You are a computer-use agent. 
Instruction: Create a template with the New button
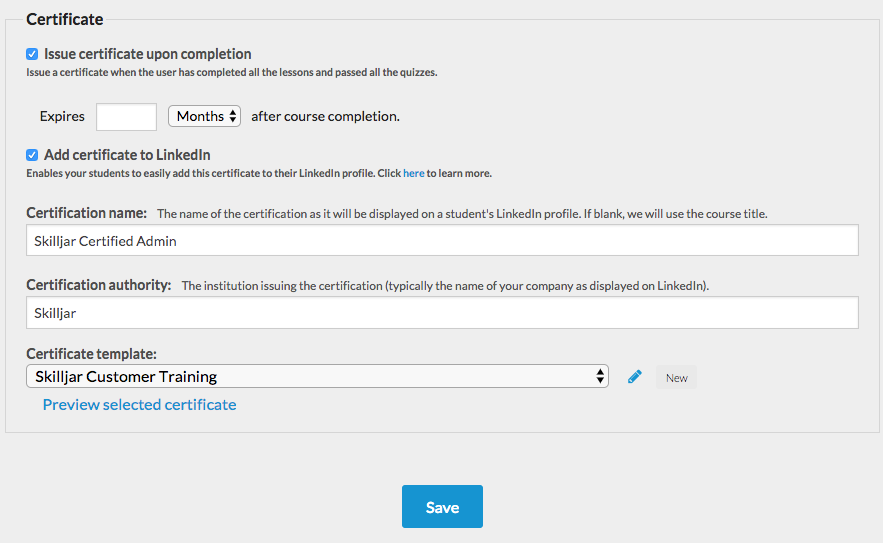[676, 377]
